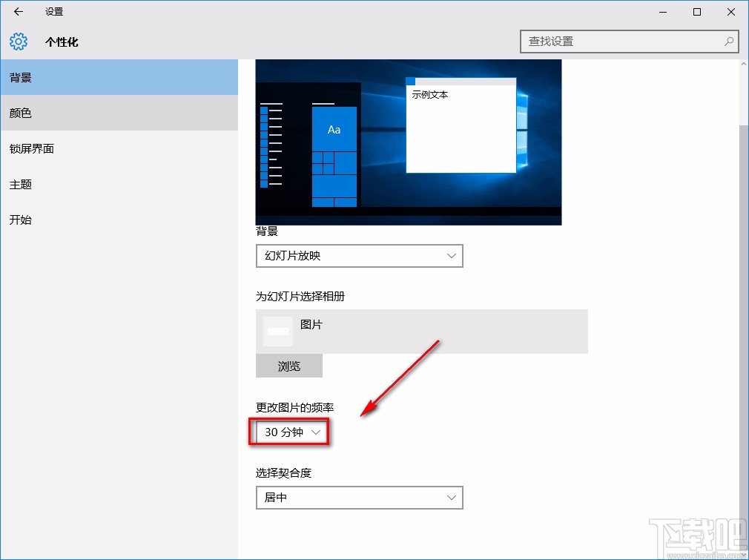Click the 浏览 button to pick an album

tap(288, 366)
